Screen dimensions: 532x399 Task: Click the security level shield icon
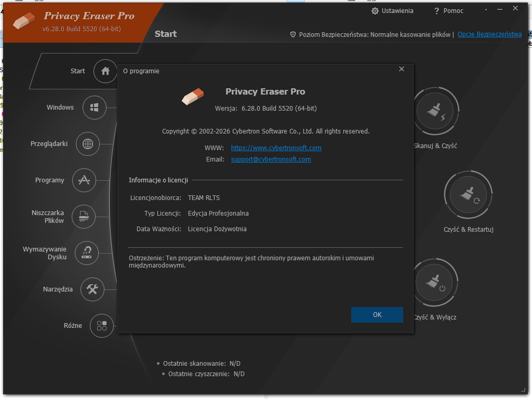[293, 35]
